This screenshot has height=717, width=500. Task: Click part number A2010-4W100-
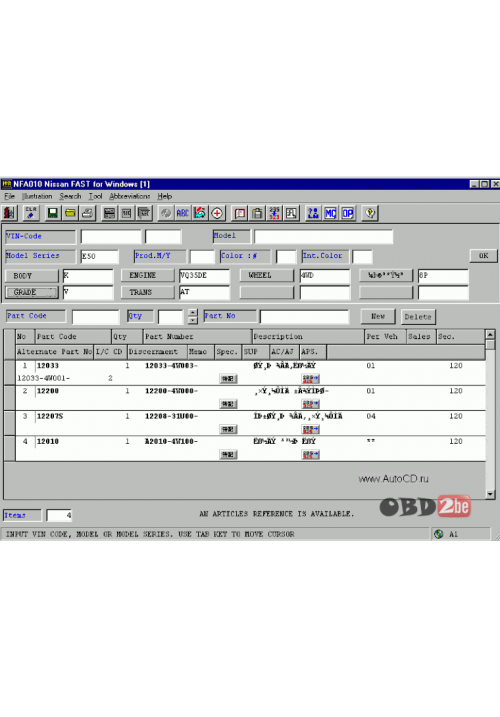[172, 441]
